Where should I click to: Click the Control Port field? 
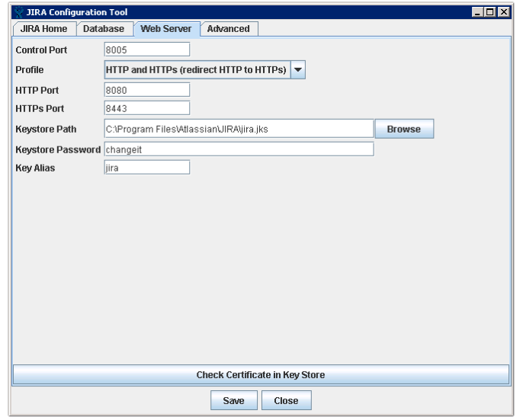147,50
